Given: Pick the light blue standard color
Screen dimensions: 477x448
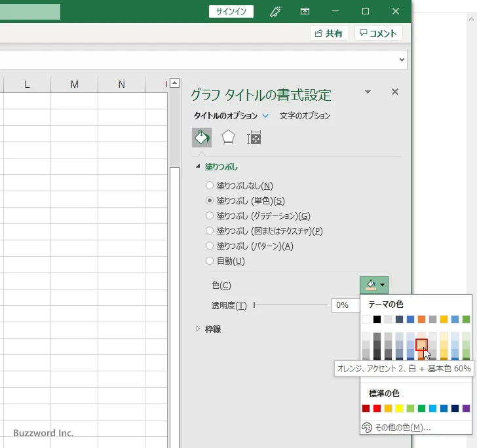Looking at the screenshot, I should [x=432, y=408].
